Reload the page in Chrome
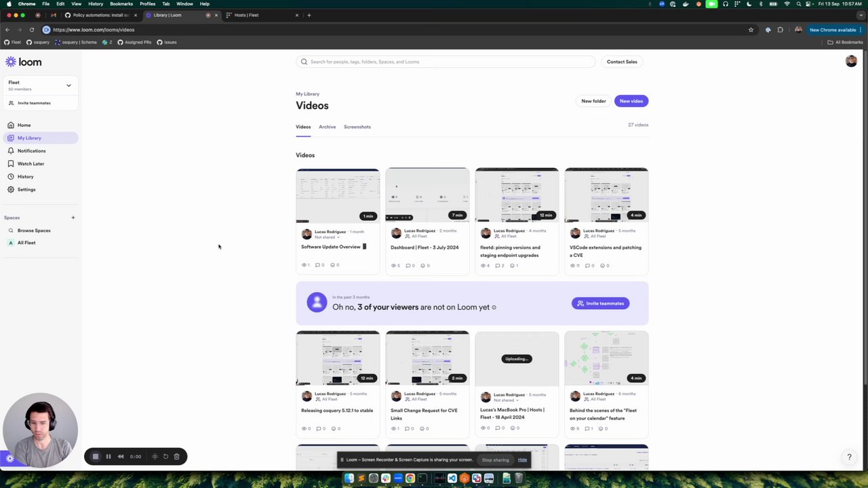The width and height of the screenshot is (868, 488). (x=31, y=30)
